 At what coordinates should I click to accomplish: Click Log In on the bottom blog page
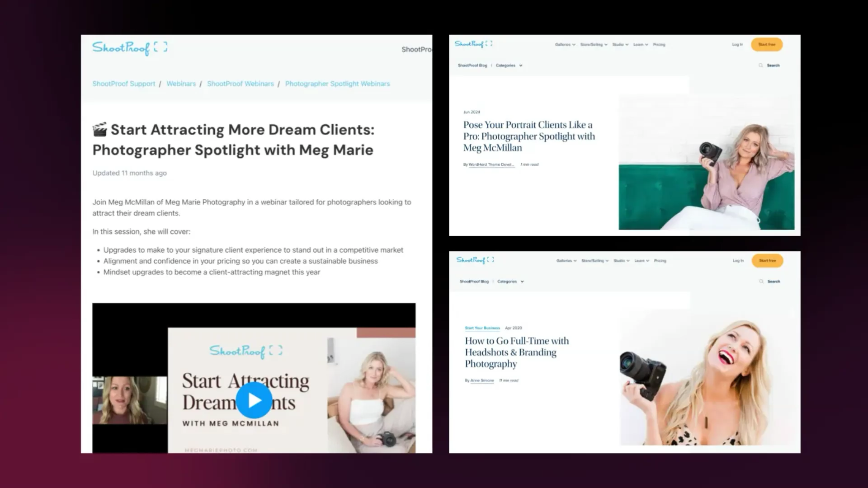coord(738,261)
